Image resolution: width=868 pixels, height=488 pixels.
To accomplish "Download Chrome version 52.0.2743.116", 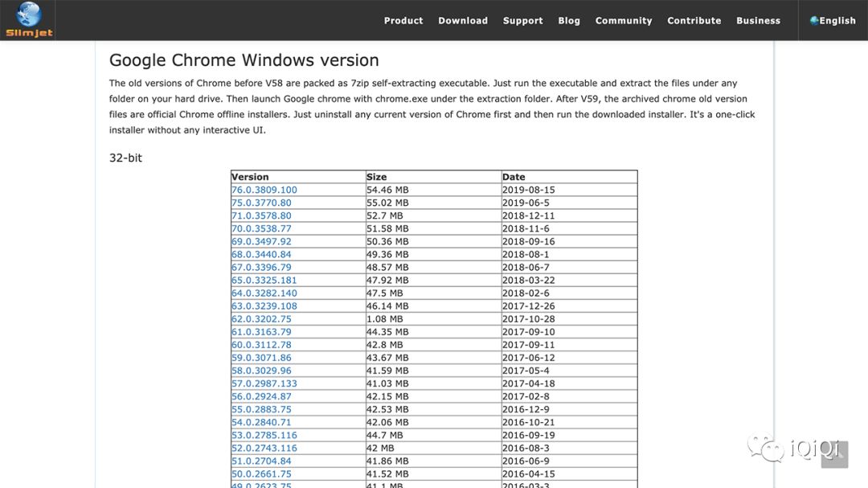I will coord(264,448).
